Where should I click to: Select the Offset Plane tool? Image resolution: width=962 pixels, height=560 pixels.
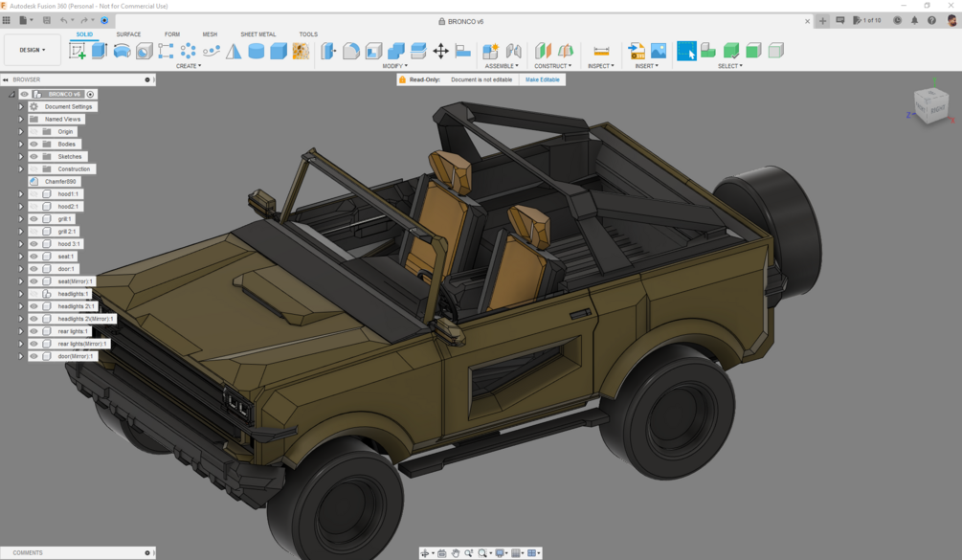[543, 51]
